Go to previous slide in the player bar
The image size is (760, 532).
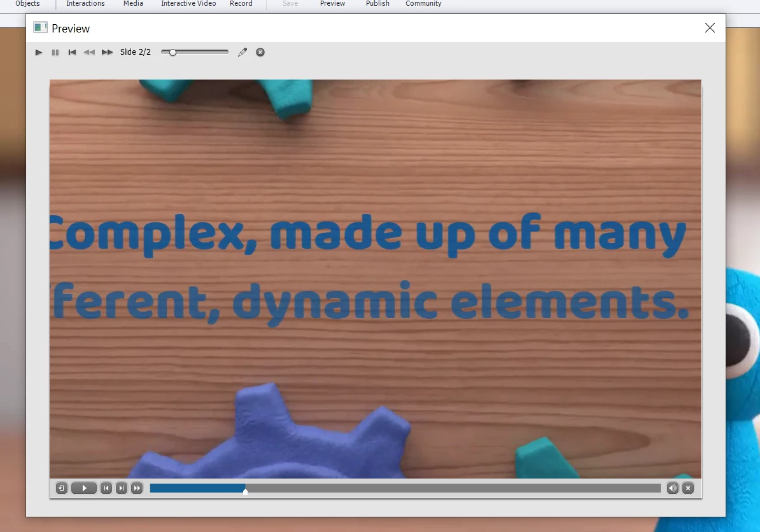coord(106,488)
